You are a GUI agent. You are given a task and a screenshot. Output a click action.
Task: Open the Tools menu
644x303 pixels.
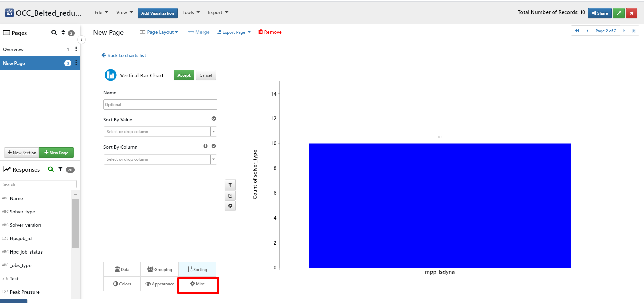(x=191, y=12)
